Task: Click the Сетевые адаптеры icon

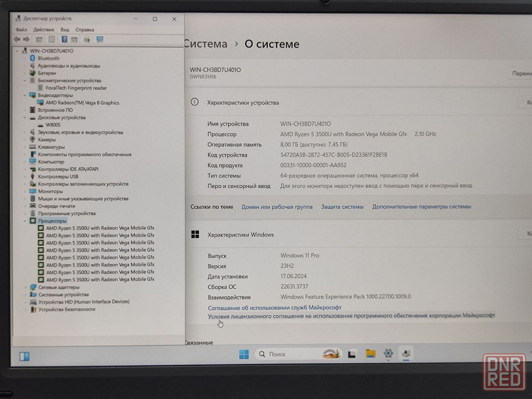Action: 33,287
